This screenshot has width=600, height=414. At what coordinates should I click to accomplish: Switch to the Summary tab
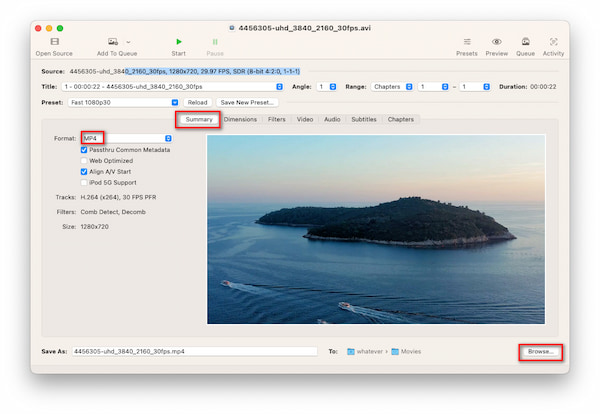tap(199, 119)
